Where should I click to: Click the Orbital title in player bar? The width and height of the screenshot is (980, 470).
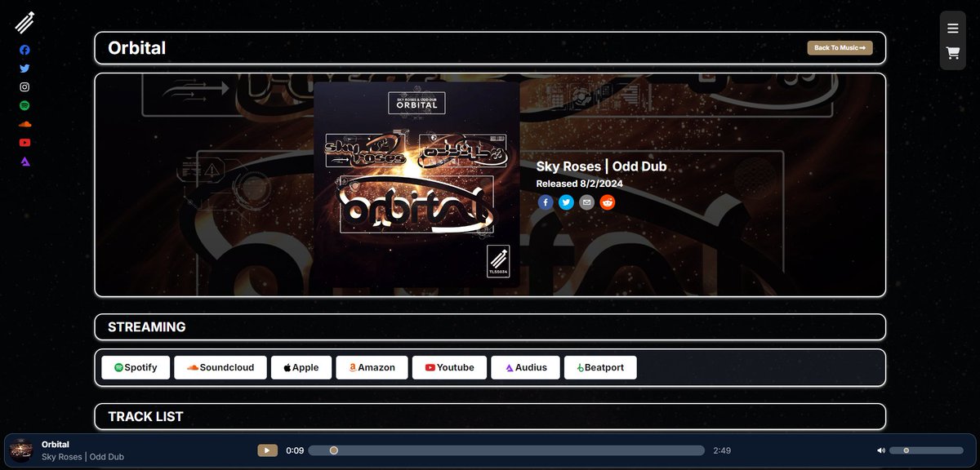coord(56,445)
